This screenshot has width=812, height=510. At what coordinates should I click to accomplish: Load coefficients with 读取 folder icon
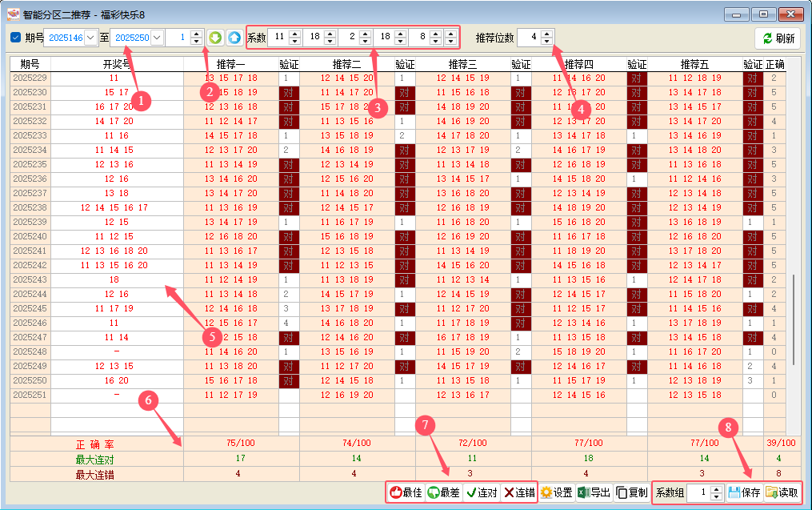click(782, 492)
